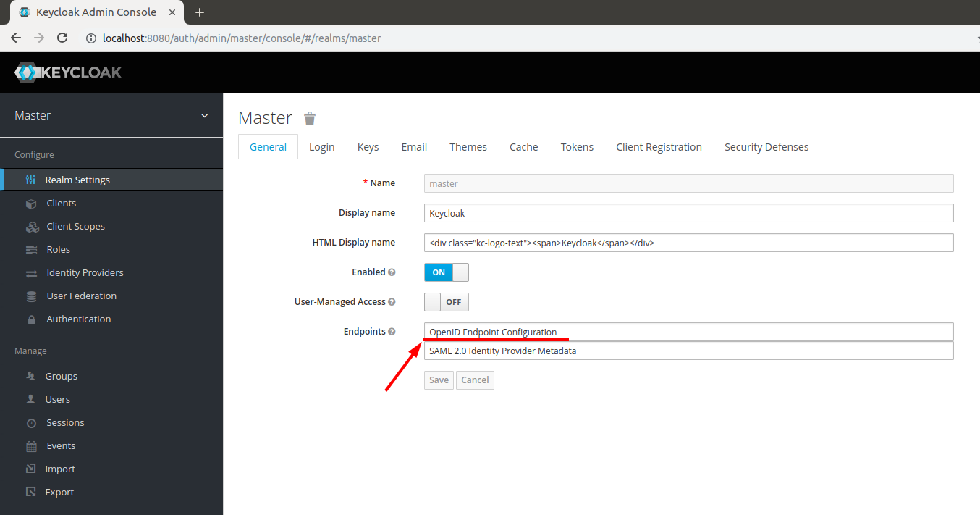This screenshot has height=515, width=980.
Task: Click the Roles list icon
Action: [31, 250]
